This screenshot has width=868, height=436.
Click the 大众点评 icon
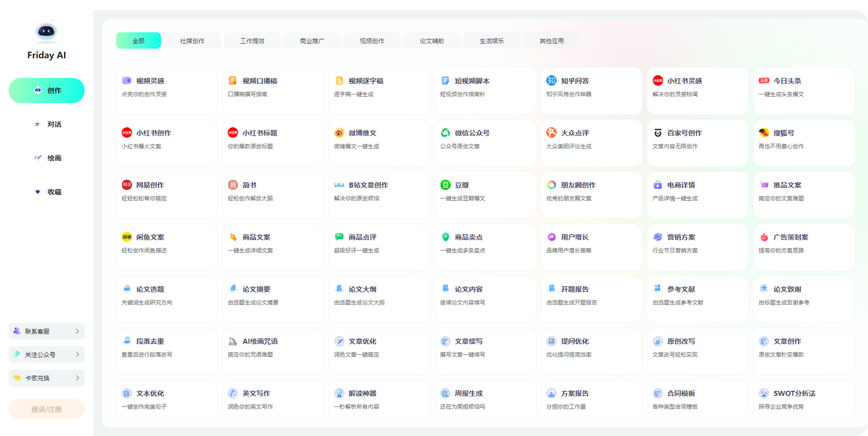click(x=551, y=133)
